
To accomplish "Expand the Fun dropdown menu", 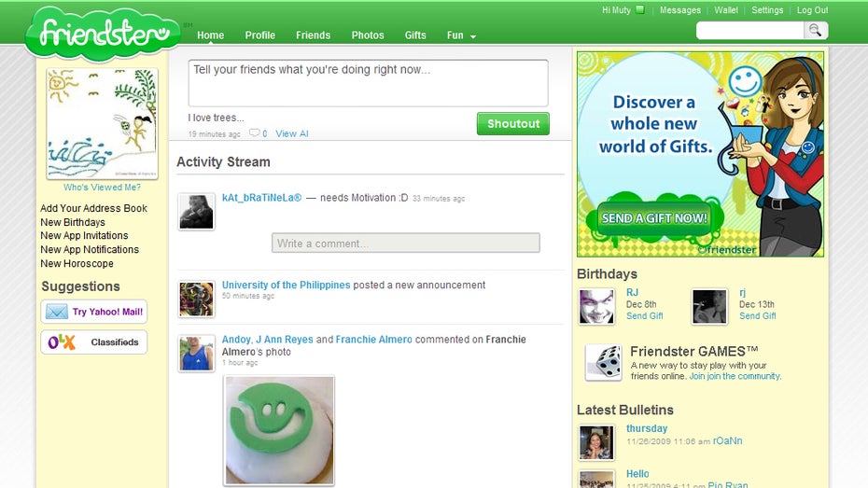I will click(x=461, y=35).
